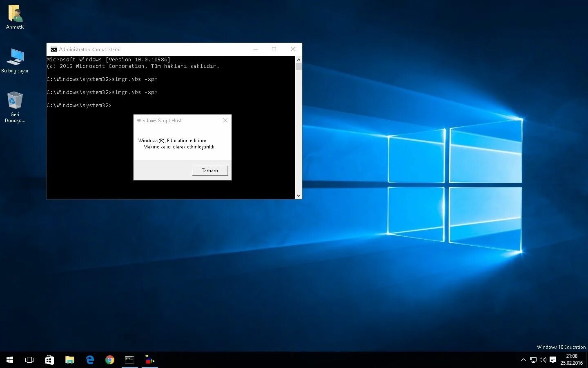Viewport: 588px width, 368px height.
Task: Open the volume control tray icon
Action: pos(543,360)
